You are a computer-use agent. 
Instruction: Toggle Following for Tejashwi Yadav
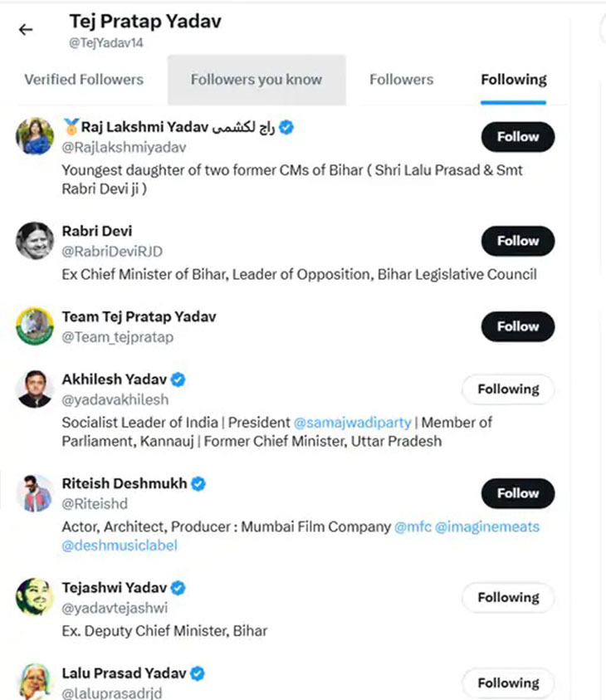508,597
